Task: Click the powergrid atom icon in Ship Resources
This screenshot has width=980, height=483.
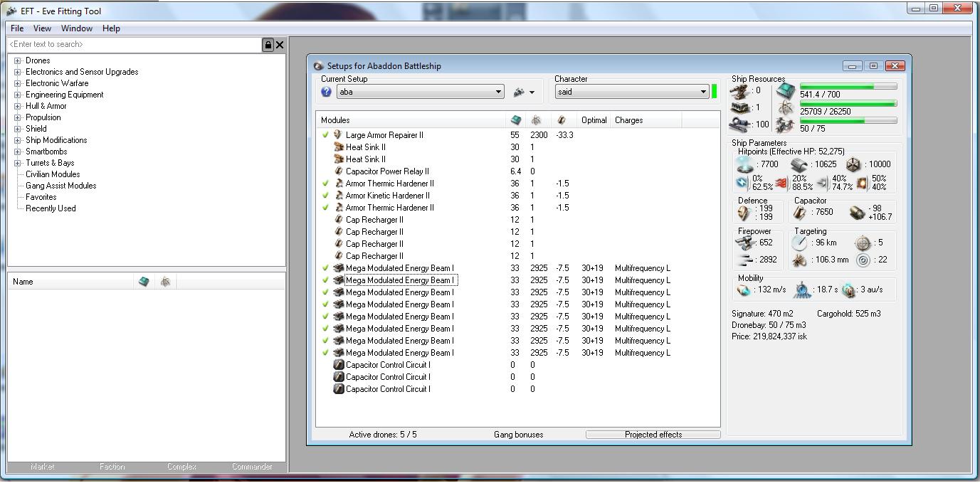Action: click(786, 107)
